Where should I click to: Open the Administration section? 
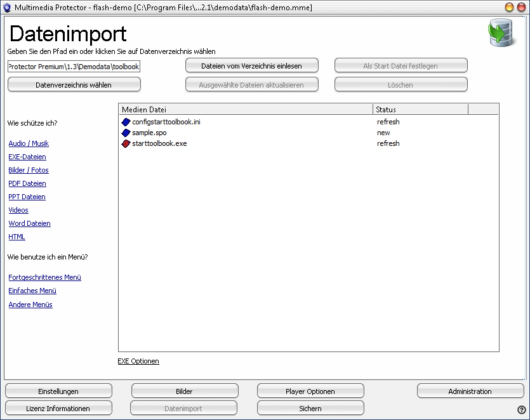(x=470, y=391)
